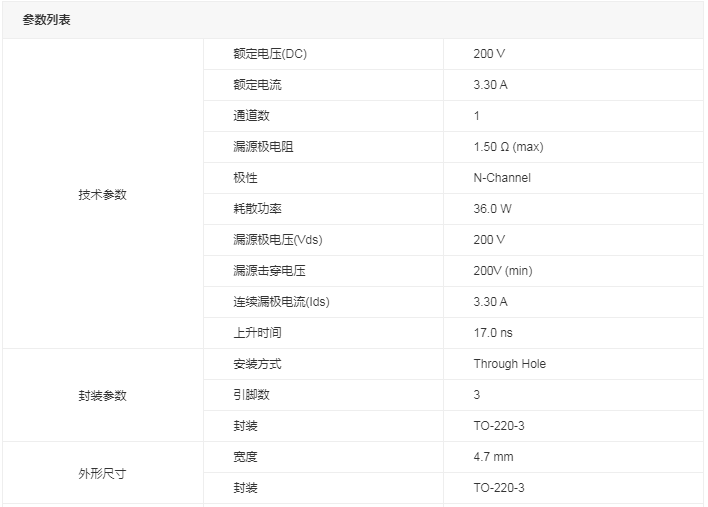708x507 pixels.
Task: Select the 17.0 ns value
Action: pyautogui.click(x=493, y=333)
